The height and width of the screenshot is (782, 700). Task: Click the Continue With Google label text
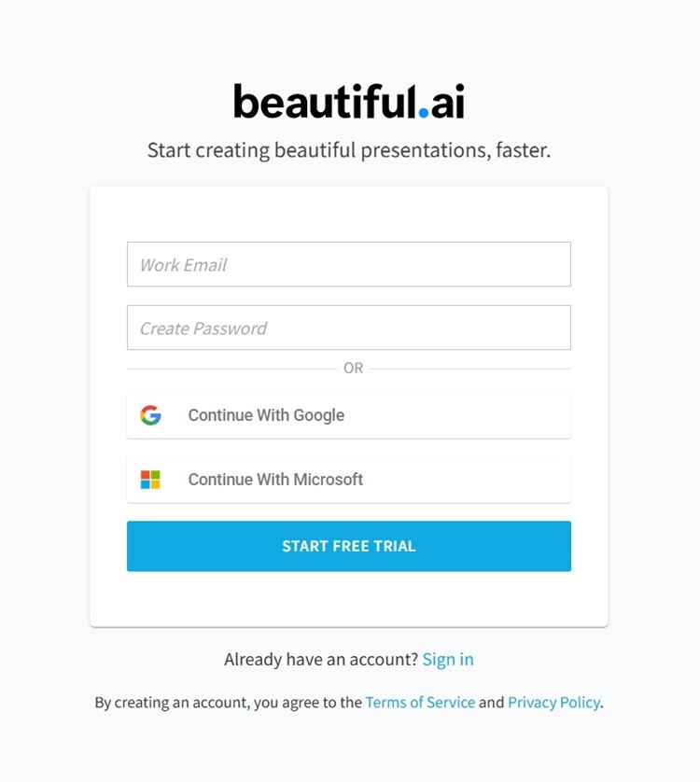pos(266,414)
